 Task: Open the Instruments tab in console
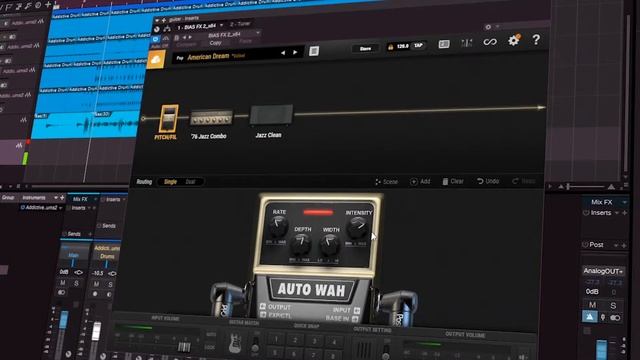coord(34,198)
